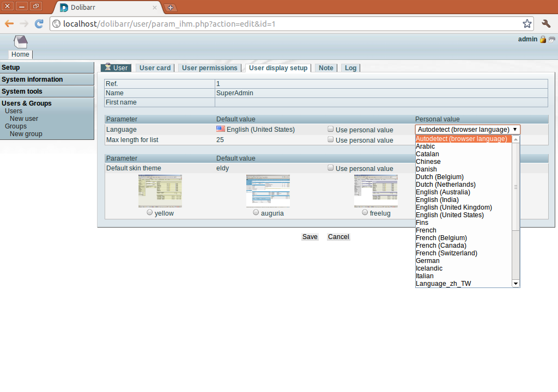Open the Groups link

[x=16, y=126]
